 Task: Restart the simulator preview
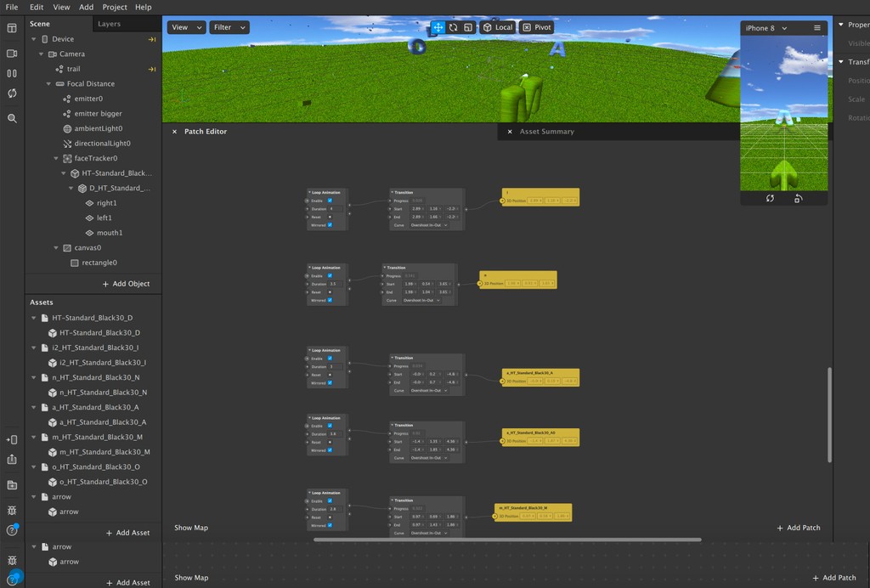770,198
